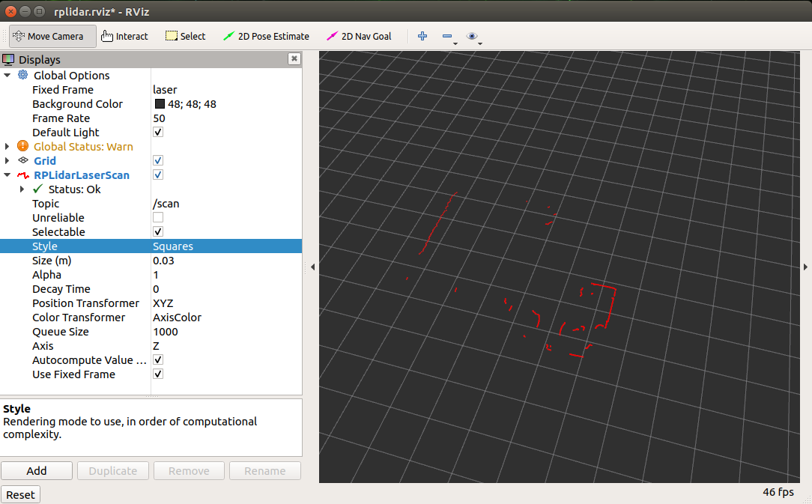Close the Displays panel

point(294,59)
